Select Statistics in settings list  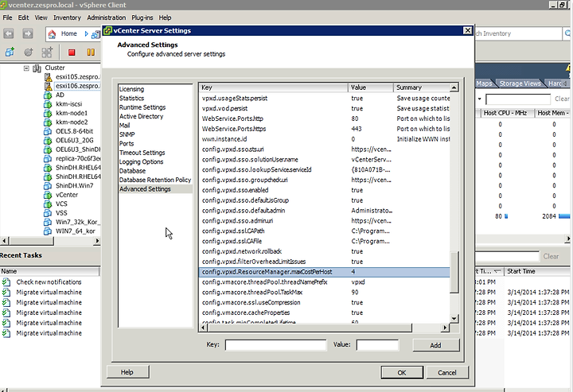131,98
